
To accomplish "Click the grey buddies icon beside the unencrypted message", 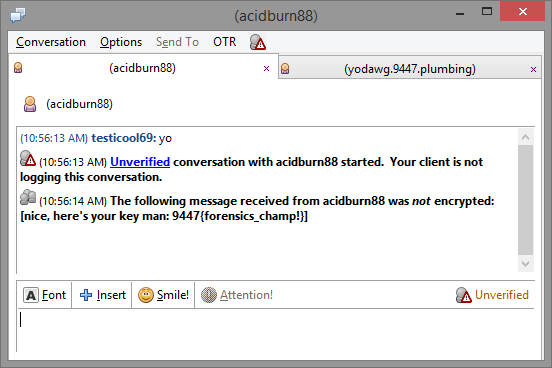I will 28,197.
